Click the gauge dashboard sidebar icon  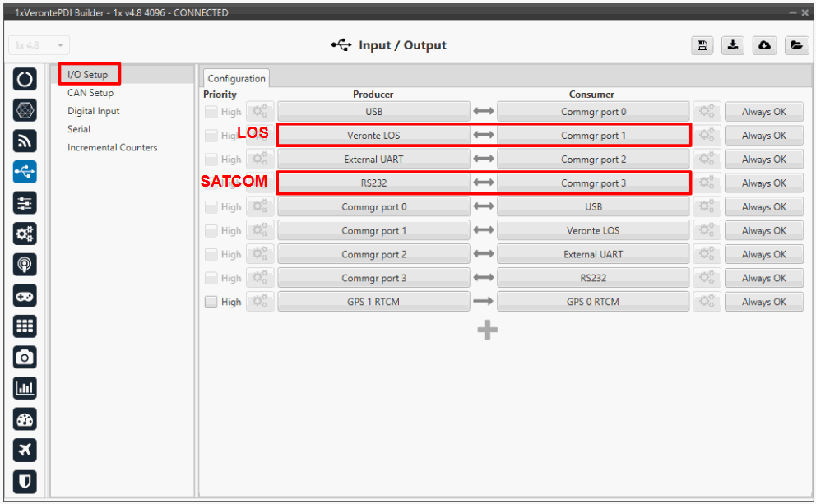(x=25, y=419)
